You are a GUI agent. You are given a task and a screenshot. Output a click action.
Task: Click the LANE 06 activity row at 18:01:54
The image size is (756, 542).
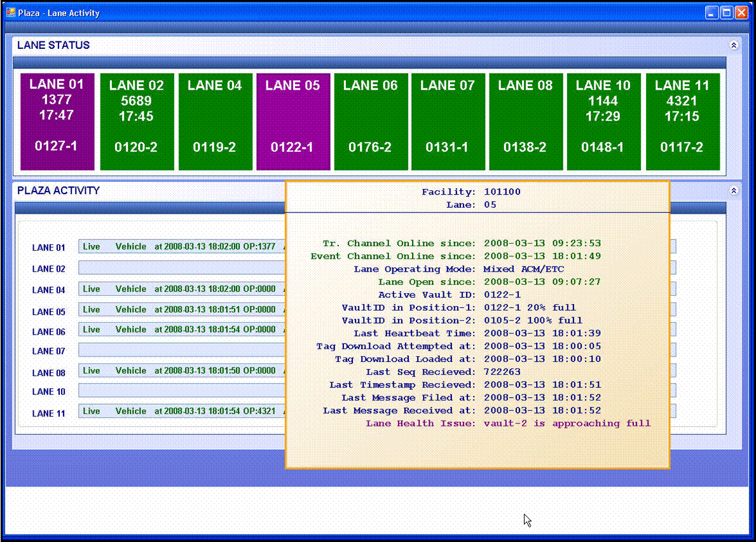[x=182, y=330]
